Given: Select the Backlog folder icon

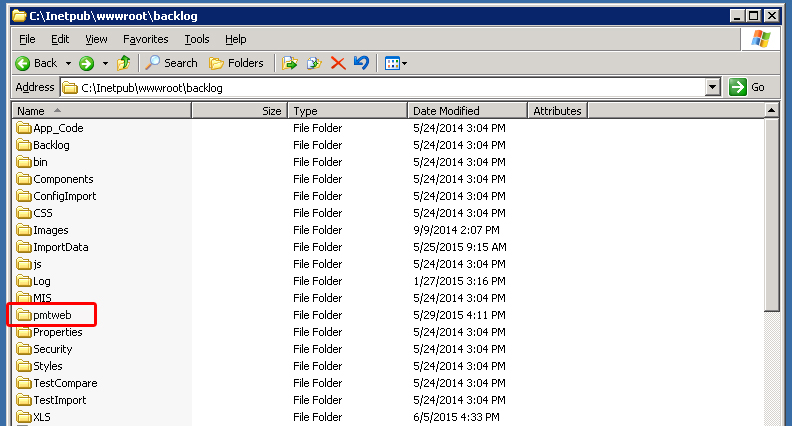Looking at the screenshot, I should tap(24, 145).
